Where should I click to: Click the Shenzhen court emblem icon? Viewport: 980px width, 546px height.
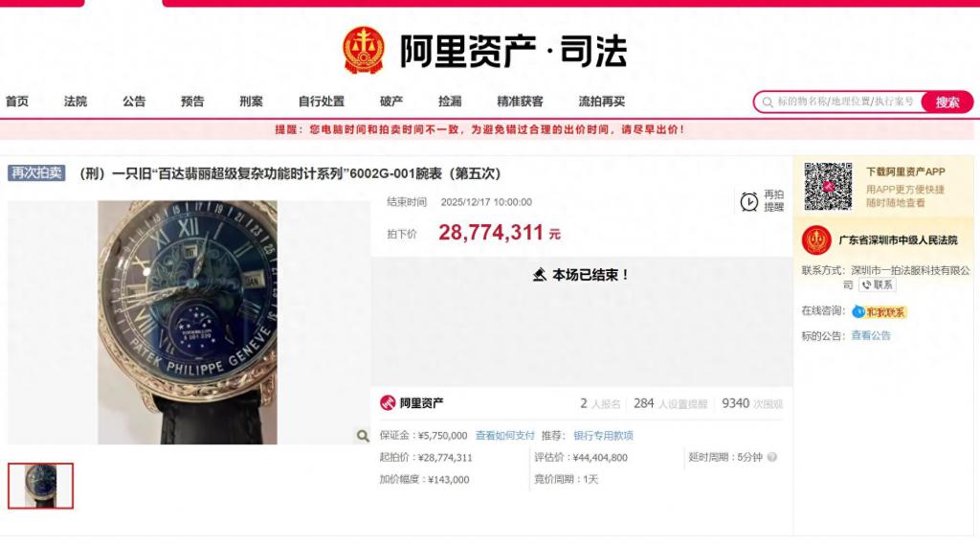click(x=816, y=240)
